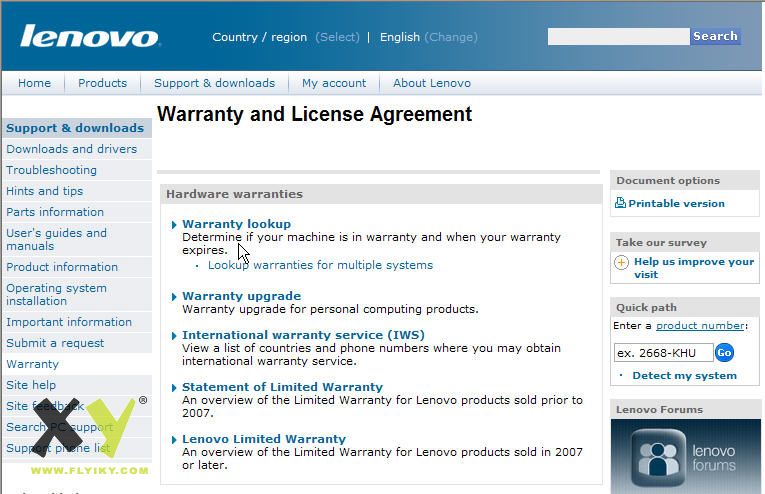This screenshot has width=765, height=494.
Task: Open Support & downloads in the top navigation bar
Action: tap(215, 83)
